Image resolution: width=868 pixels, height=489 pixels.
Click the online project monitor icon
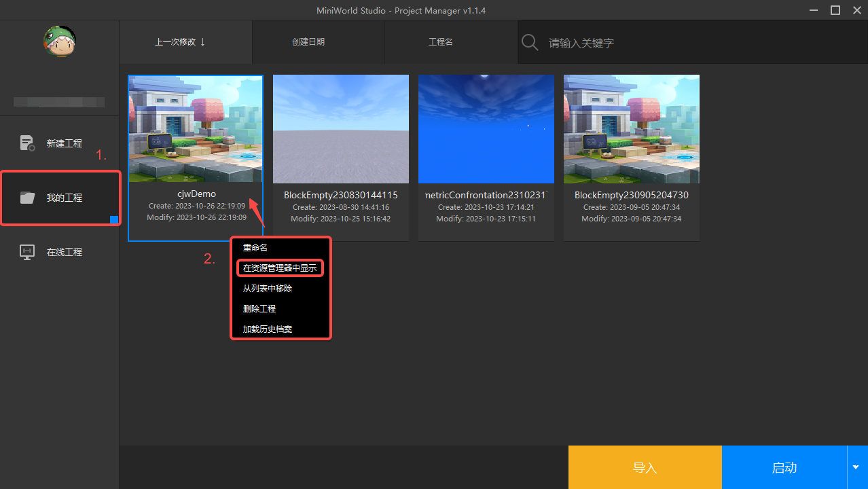(27, 252)
